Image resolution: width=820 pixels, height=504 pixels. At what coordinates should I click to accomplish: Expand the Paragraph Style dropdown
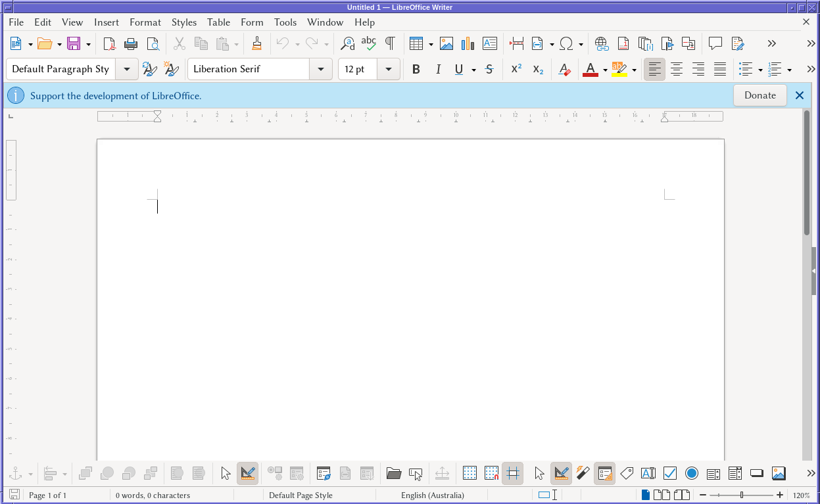[x=127, y=70]
